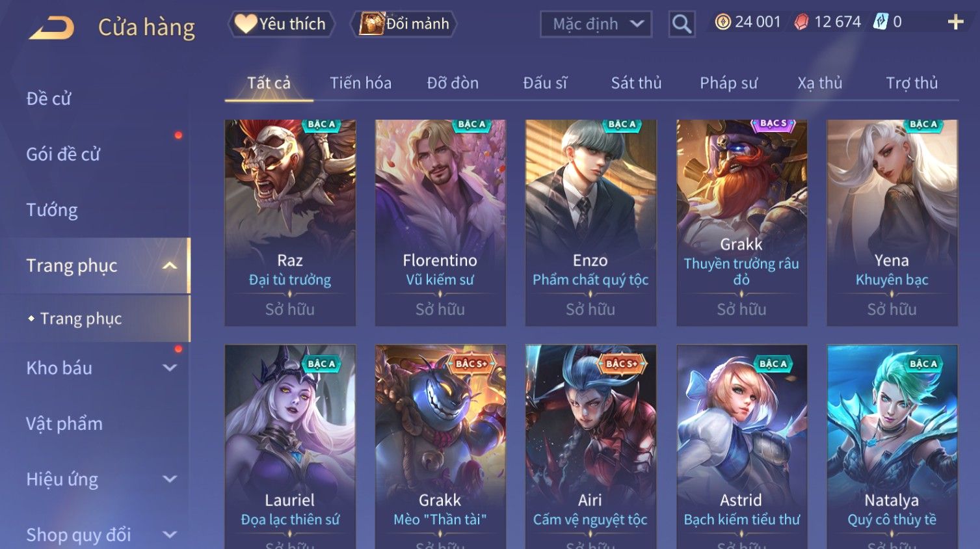980x549 pixels.
Task: Click the chest icon in Đổi mảnh
Action: 372,24
